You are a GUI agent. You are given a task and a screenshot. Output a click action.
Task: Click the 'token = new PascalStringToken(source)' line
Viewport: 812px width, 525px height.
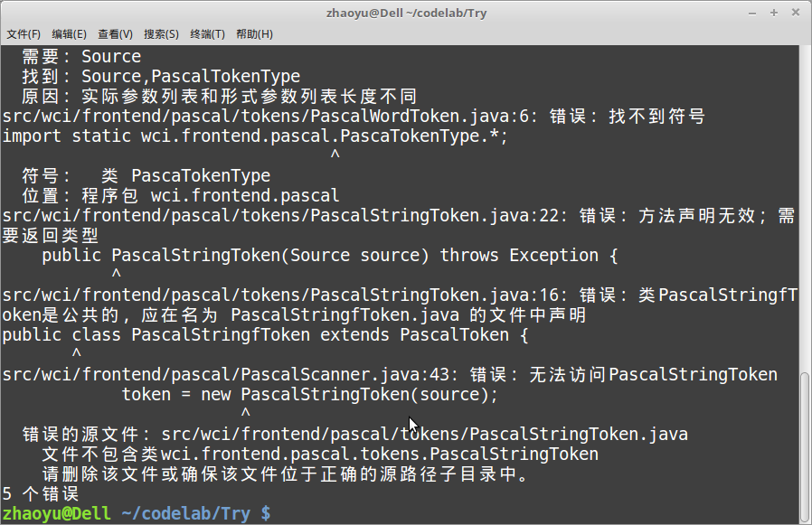[x=309, y=395]
